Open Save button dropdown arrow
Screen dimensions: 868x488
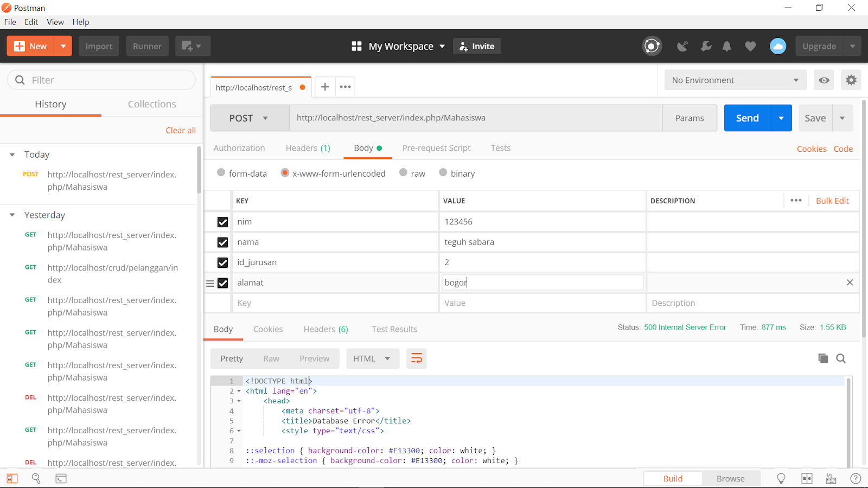coord(842,118)
